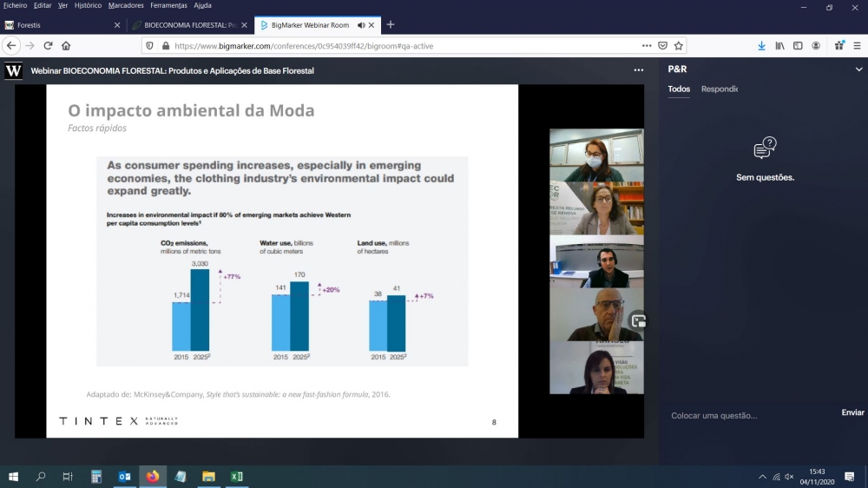Screen dimensions: 868x488
Task: Switch to Firefox on the taskbar
Action: point(153,477)
